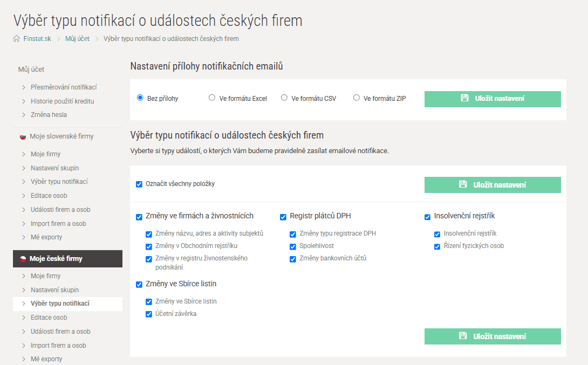Click the arrow icon beside Přesměrování notifikací

(24, 86)
